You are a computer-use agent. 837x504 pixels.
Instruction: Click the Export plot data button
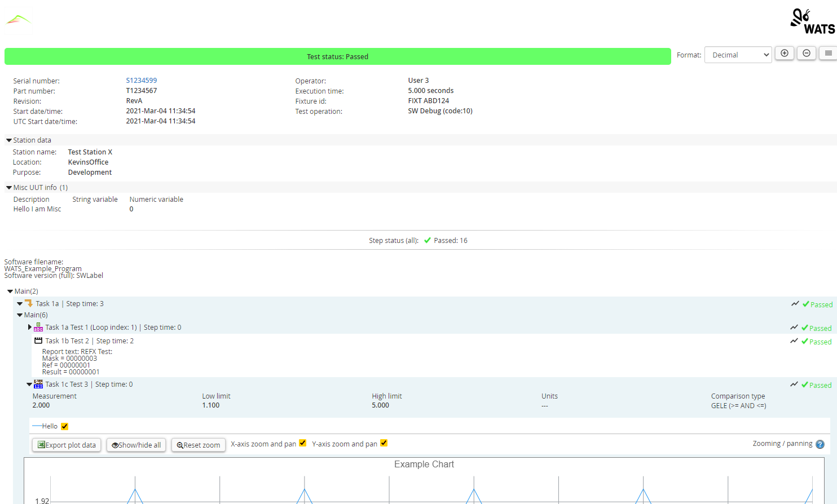pyautogui.click(x=66, y=445)
